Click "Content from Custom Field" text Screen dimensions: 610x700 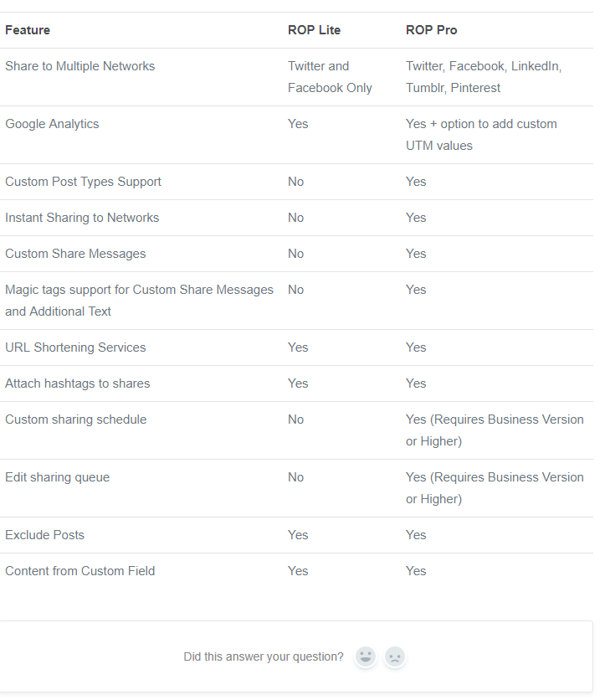coord(79,571)
